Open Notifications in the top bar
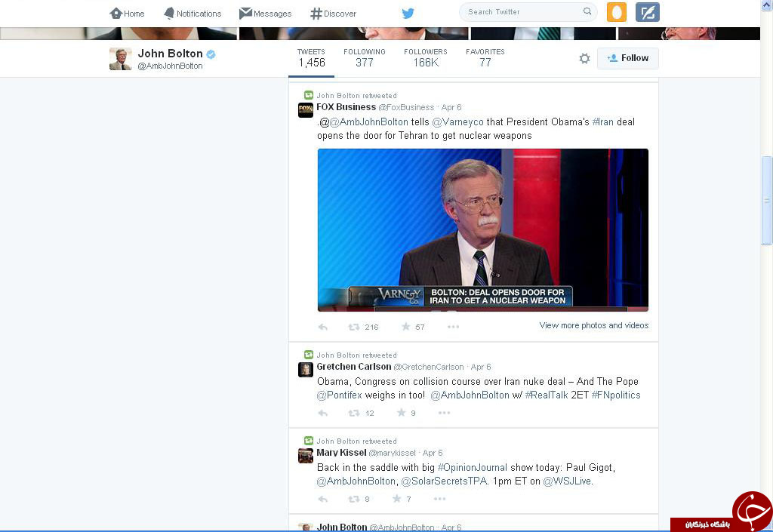 192,14
